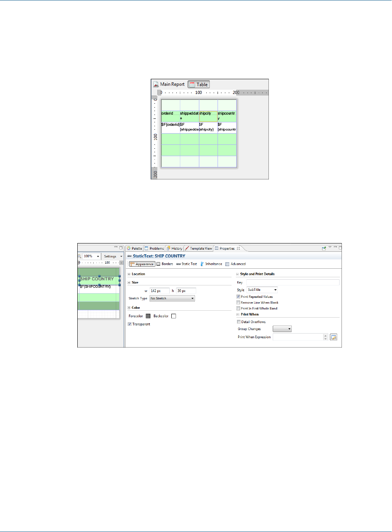Collapse the Print When section

pos(238,315)
